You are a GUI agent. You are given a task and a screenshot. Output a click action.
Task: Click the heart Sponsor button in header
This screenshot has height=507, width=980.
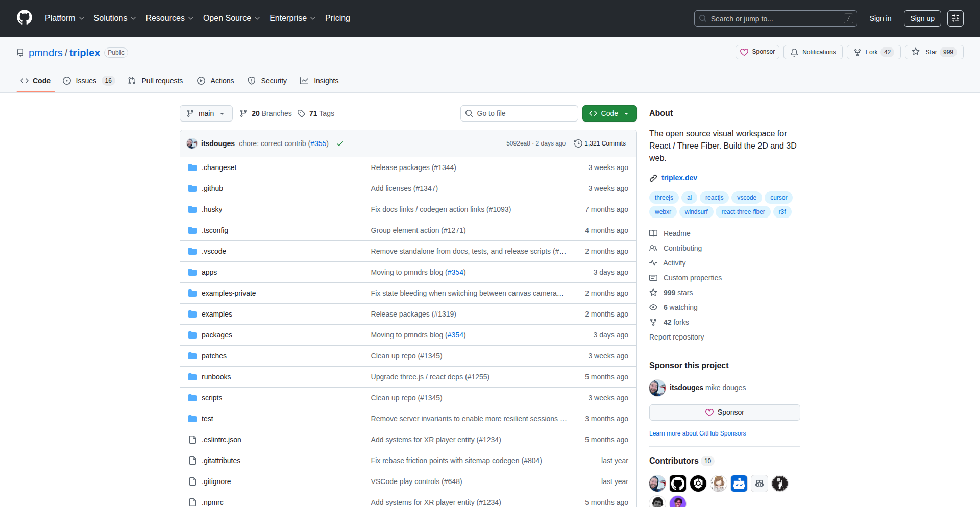coord(757,52)
